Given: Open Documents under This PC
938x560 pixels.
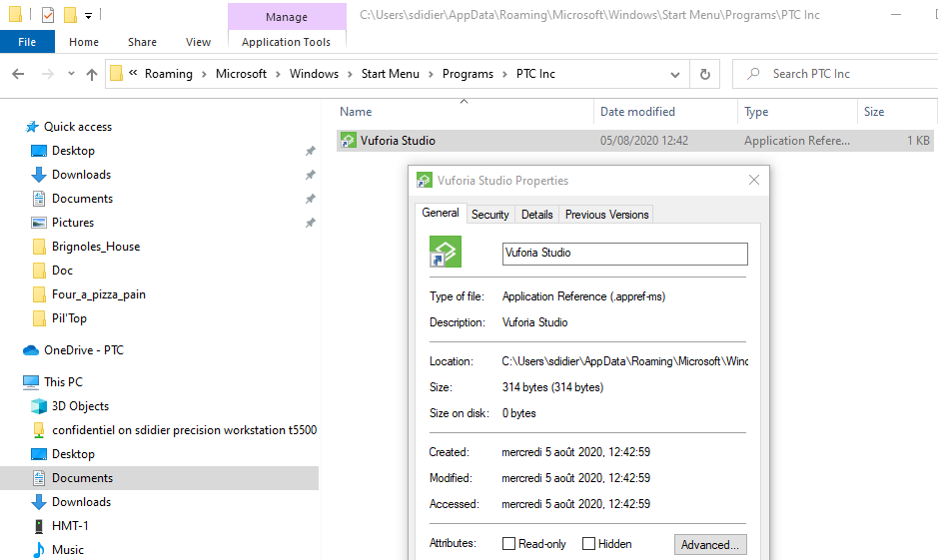Looking at the screenshot, I should click(x=82, y=477).
